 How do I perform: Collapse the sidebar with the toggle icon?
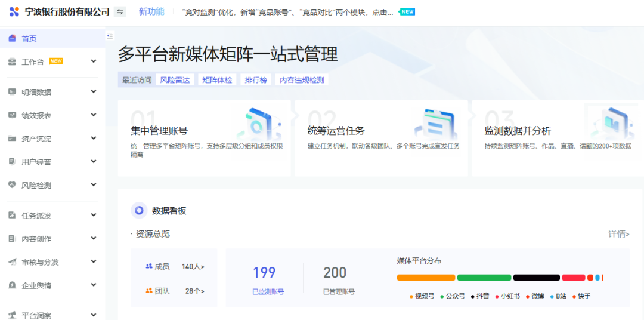click(110, 36)
